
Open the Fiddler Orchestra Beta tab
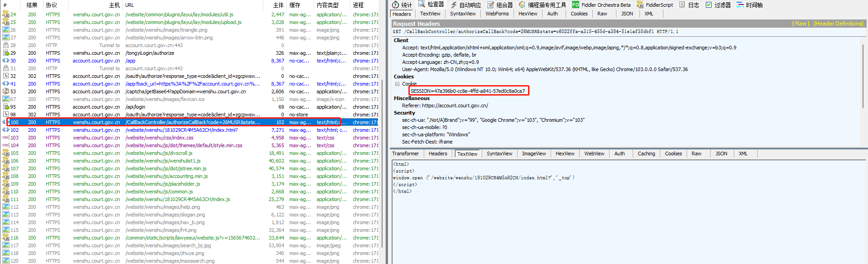[601, 5]
